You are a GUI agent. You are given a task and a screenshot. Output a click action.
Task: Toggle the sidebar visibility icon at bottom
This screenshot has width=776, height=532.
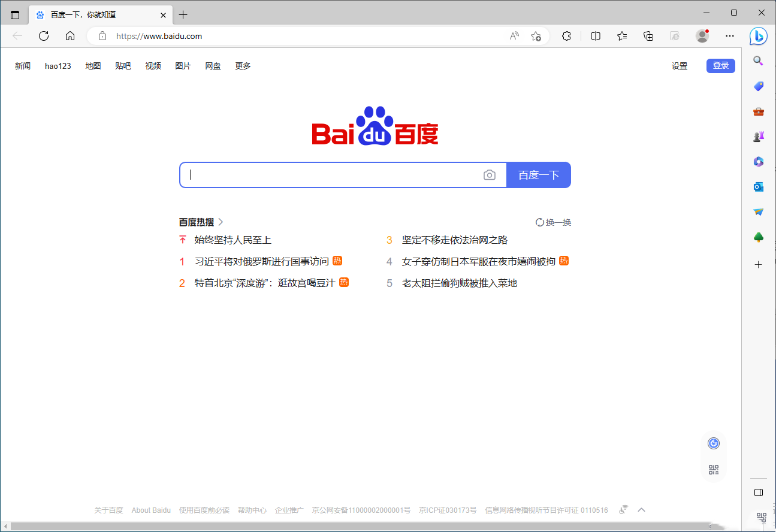(758, 492)
